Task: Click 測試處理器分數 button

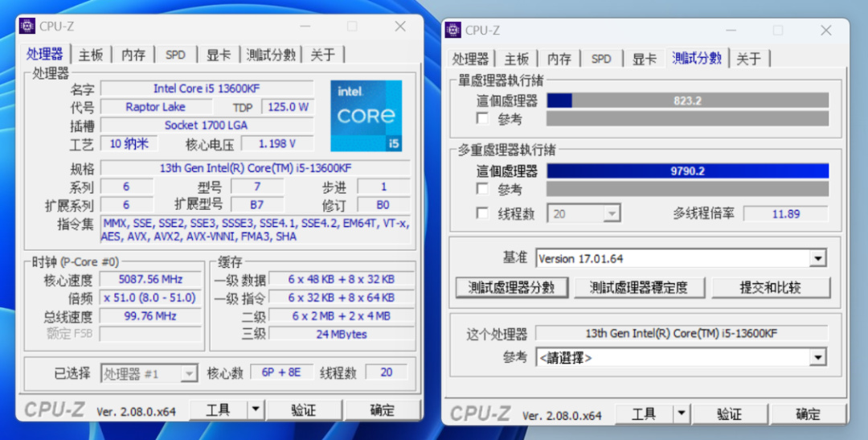Action: (512, 287)
